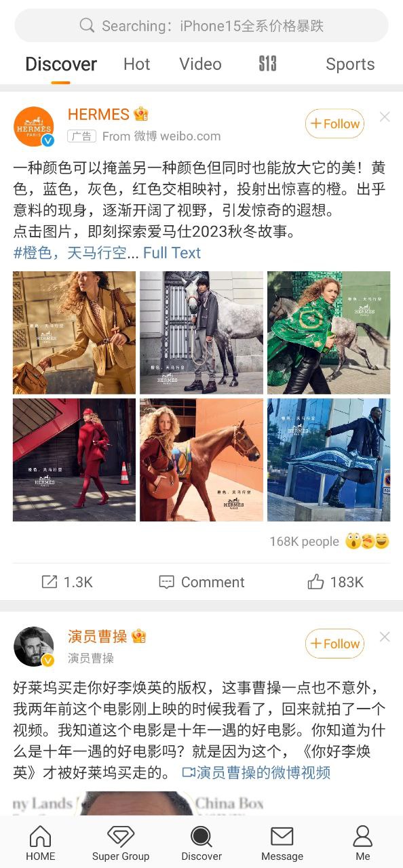Open the Comment bubble icon
This screenshot has height=868, width=403.
[166, 582]
